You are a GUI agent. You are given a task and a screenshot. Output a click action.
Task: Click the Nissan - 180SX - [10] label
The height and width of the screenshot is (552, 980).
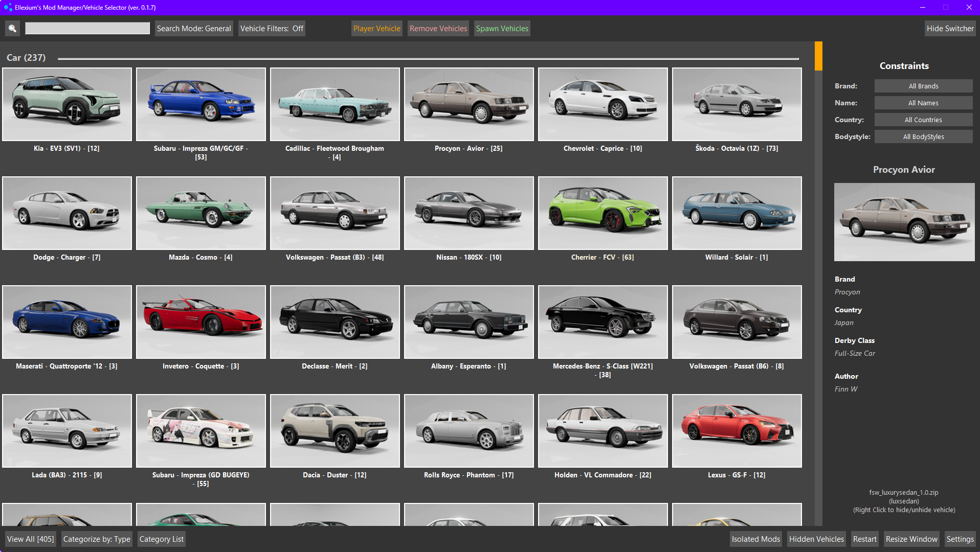[469, 257]
